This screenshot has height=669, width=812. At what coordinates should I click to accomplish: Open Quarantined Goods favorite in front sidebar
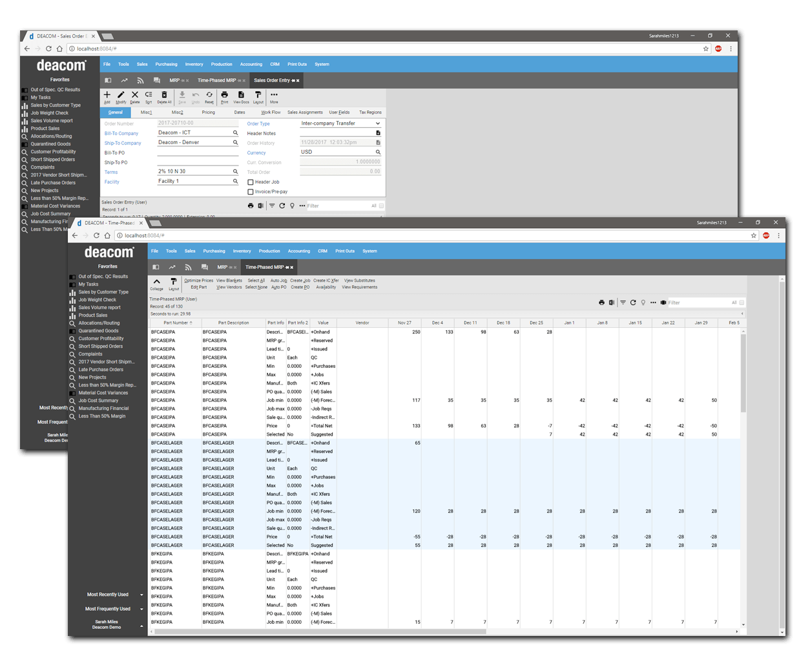click(98, 331)
